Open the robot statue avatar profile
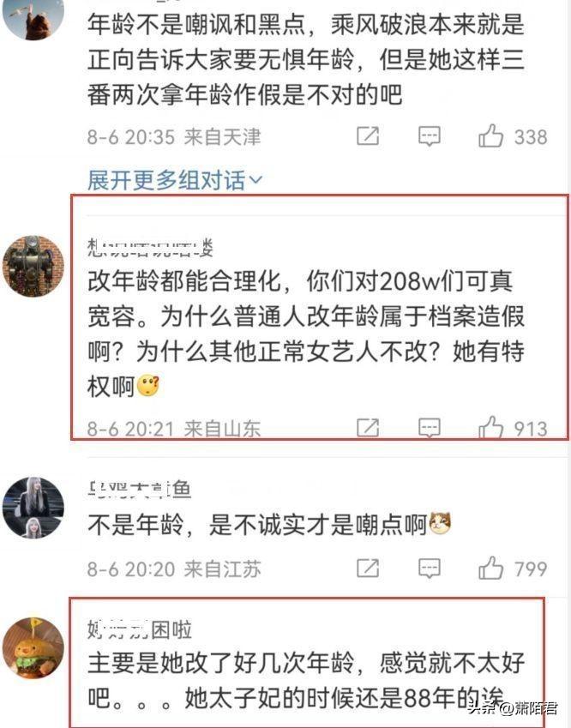This screenshot has width=571, height=728. [33, 266]
